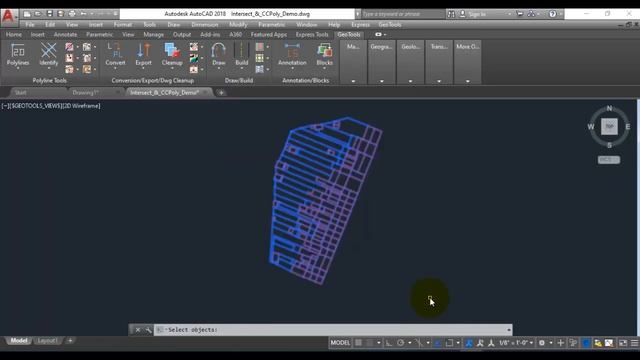The width and height of the screenshot is (640, 360).
Task: Click the WCS coordinate system button
Action: [609, 160]
